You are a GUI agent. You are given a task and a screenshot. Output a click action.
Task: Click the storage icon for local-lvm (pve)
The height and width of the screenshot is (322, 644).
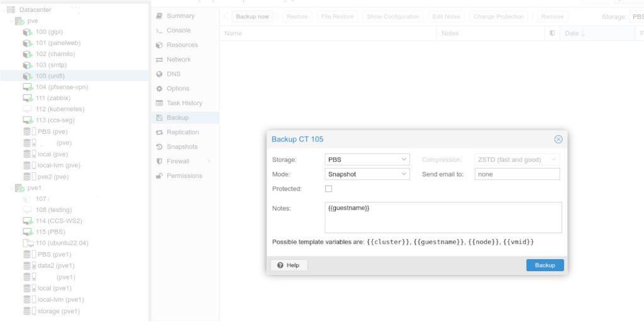click(29, 165)
